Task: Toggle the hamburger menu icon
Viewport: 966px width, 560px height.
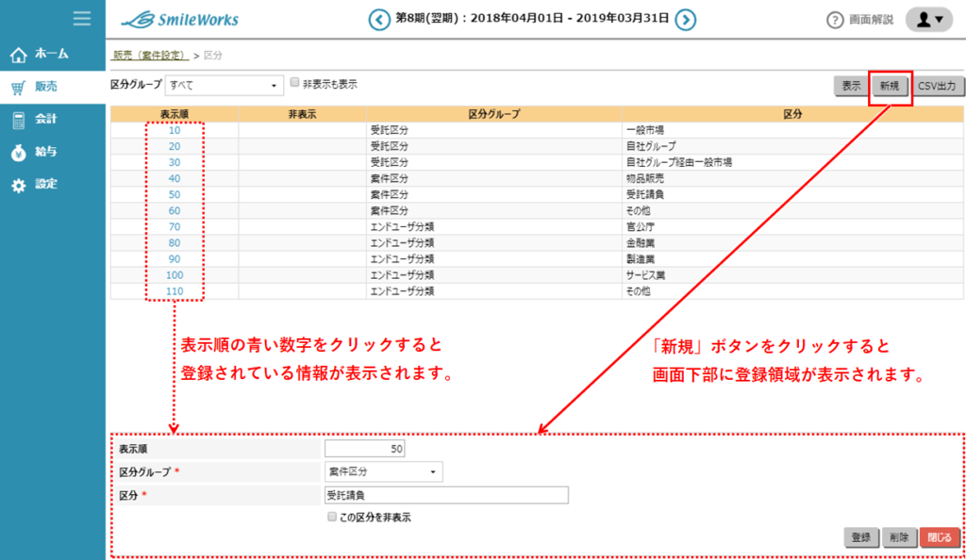Action: coord(82,18)
